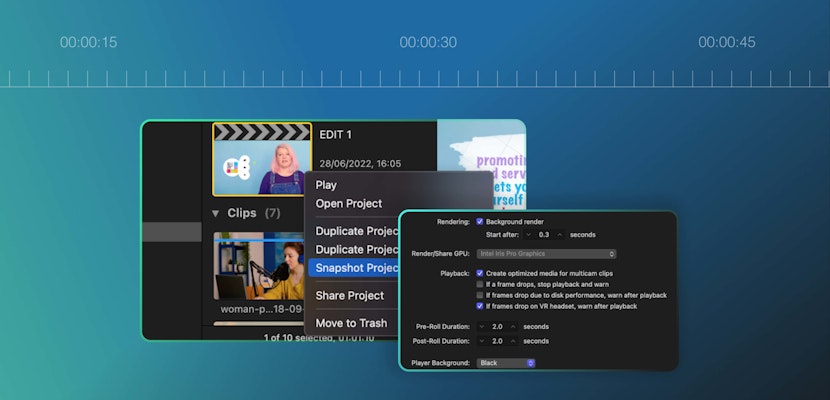Increase the Pre-Roll Duration value

point(514,327)
